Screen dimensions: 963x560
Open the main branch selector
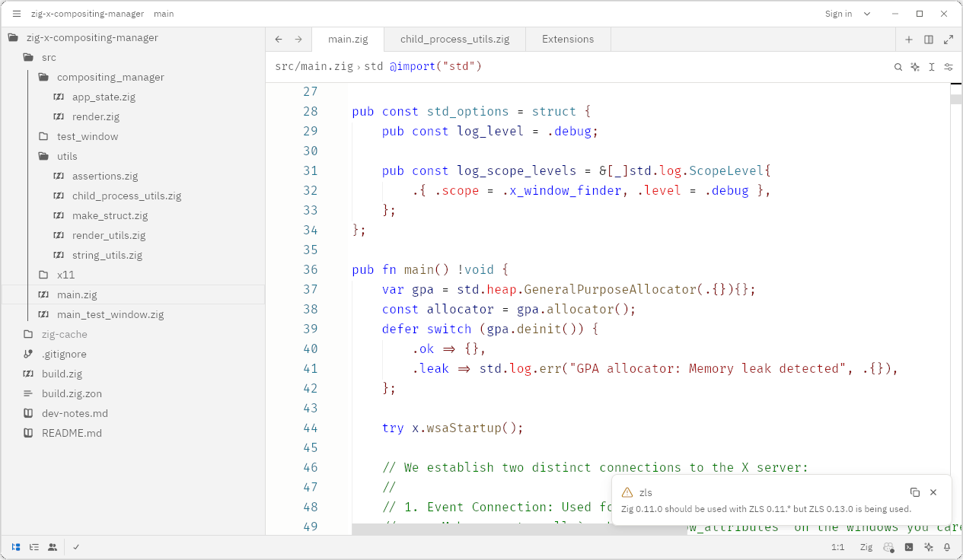(164, 14)
